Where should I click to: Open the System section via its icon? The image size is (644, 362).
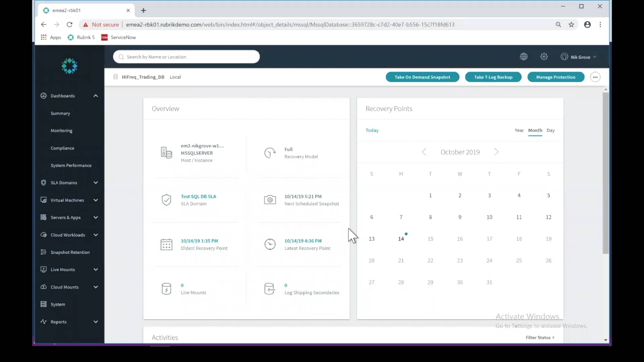pos(43,304)
